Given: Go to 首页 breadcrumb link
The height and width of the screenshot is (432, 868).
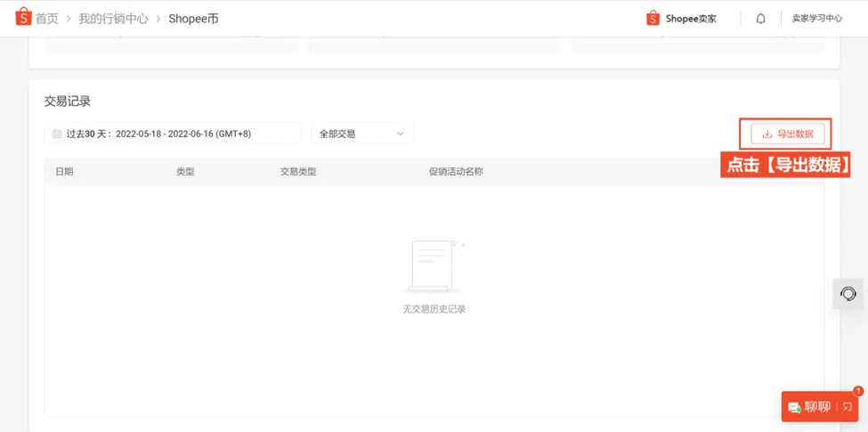Looking at the screenshot, I should click(47, 19).
